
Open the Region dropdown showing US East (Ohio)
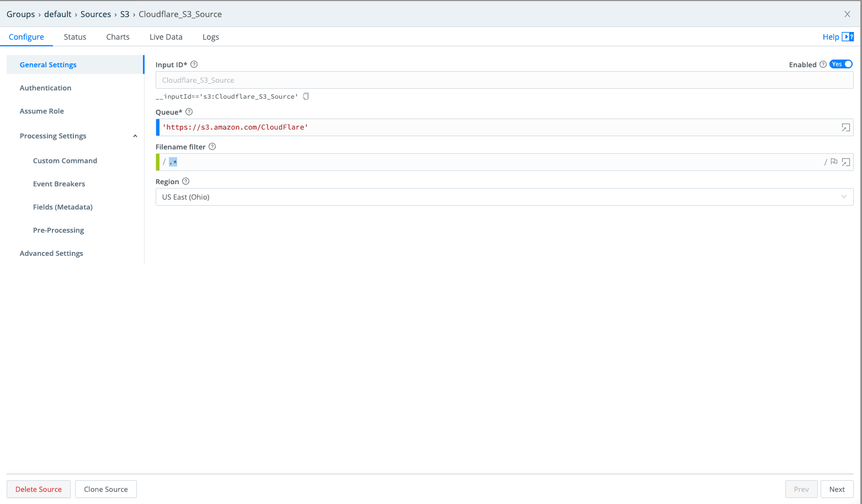point(504,197)
